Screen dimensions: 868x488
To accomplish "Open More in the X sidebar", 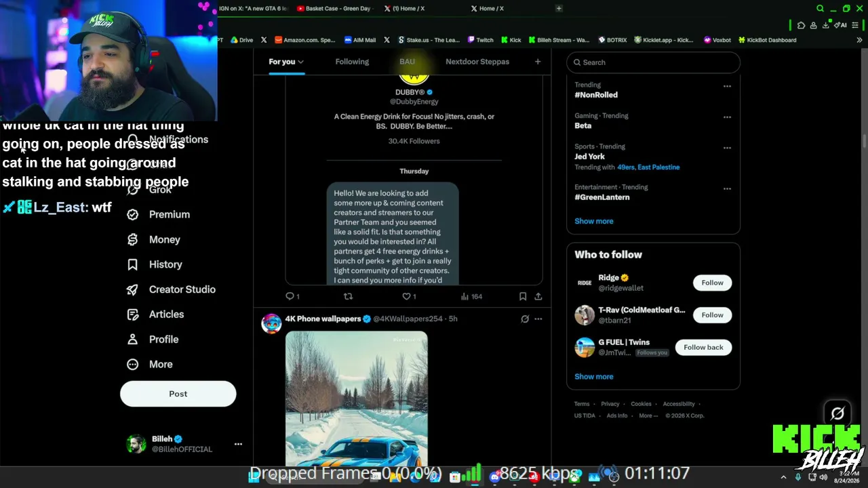I will click(150, 365).
